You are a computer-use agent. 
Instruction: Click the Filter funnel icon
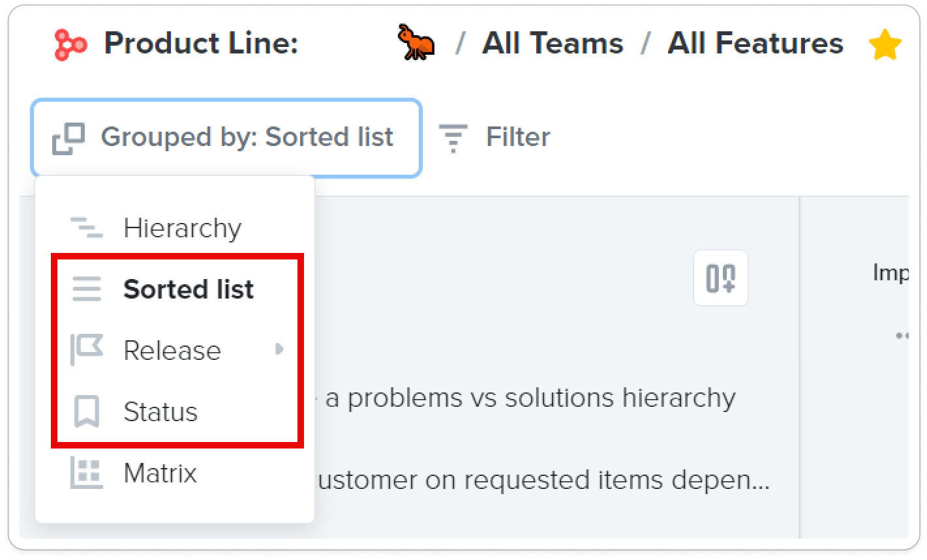click(453, 137)
